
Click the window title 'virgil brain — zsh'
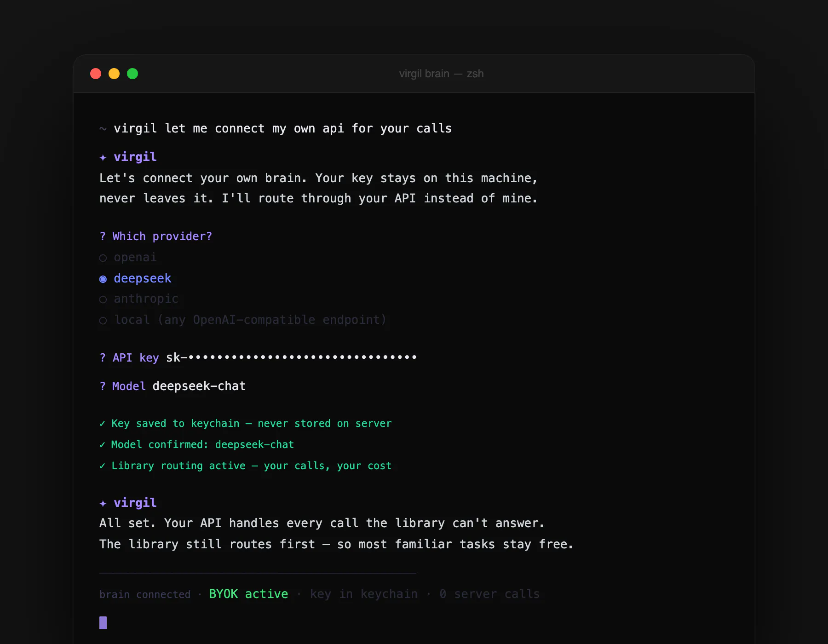pos(441,74)
